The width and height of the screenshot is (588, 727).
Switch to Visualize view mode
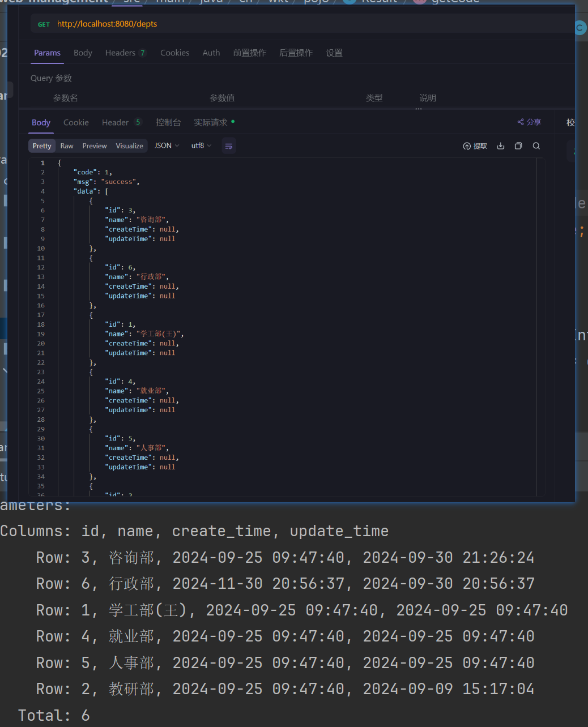(x=129, y=146)
